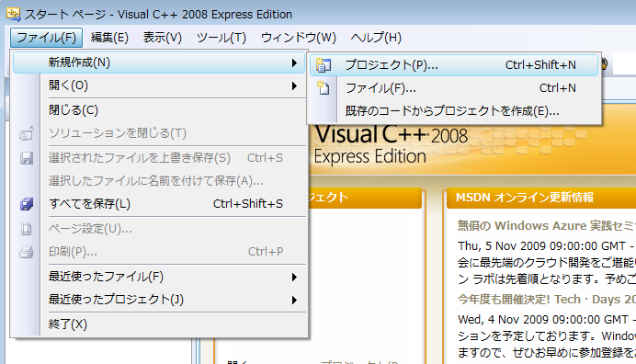Expand the 新規作成(N) submenu arrow

[294, 63]
